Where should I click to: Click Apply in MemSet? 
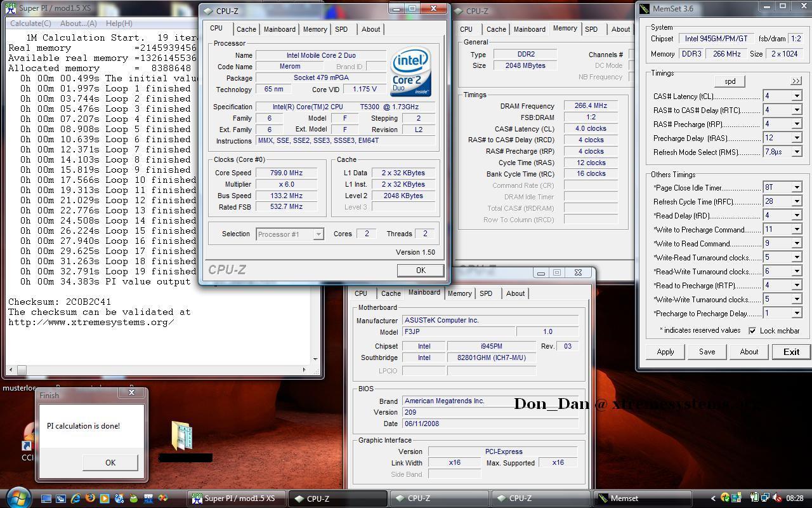point(665,352)
